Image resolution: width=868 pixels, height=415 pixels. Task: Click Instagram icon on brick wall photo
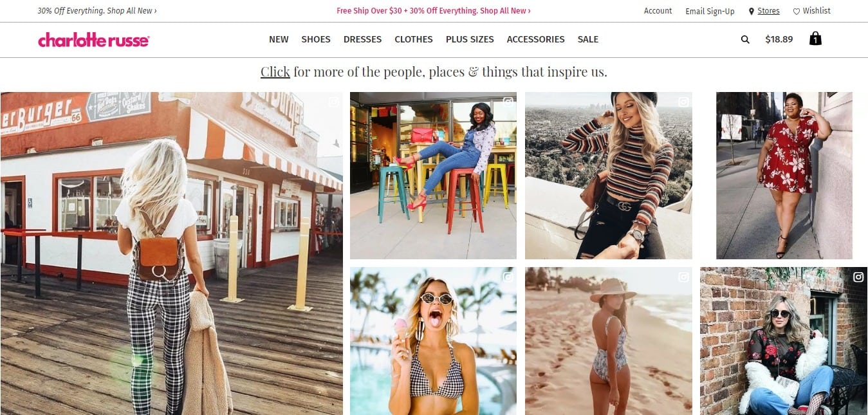point(858,277)
